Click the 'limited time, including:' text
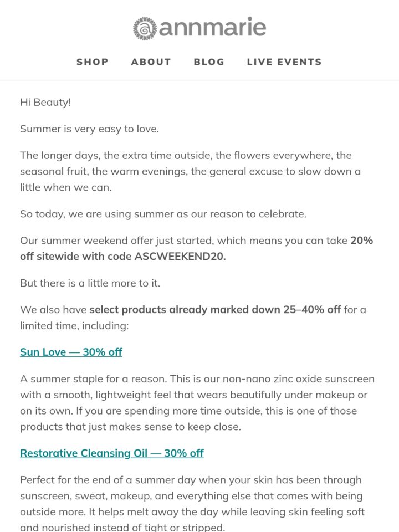Screen dimensions: 399x532 point(74,326)
